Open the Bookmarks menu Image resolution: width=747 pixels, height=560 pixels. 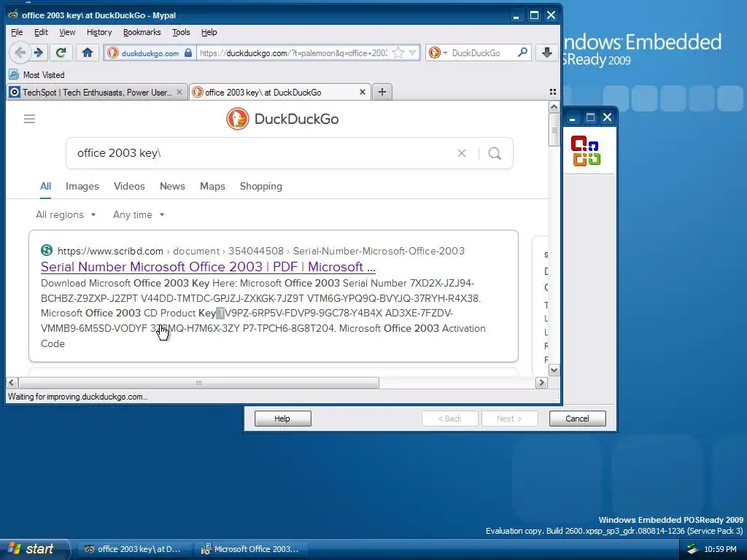(x=142, y=32)
